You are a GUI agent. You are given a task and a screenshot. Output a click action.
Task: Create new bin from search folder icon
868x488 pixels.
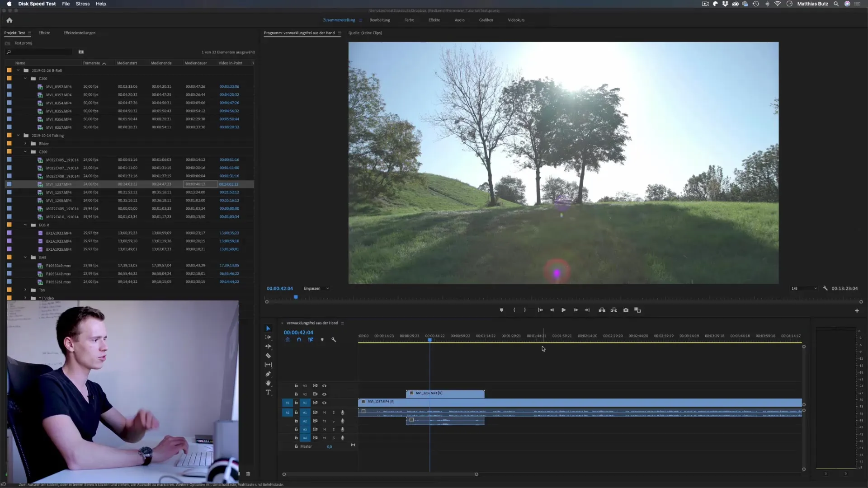click(x=81, y=52)
